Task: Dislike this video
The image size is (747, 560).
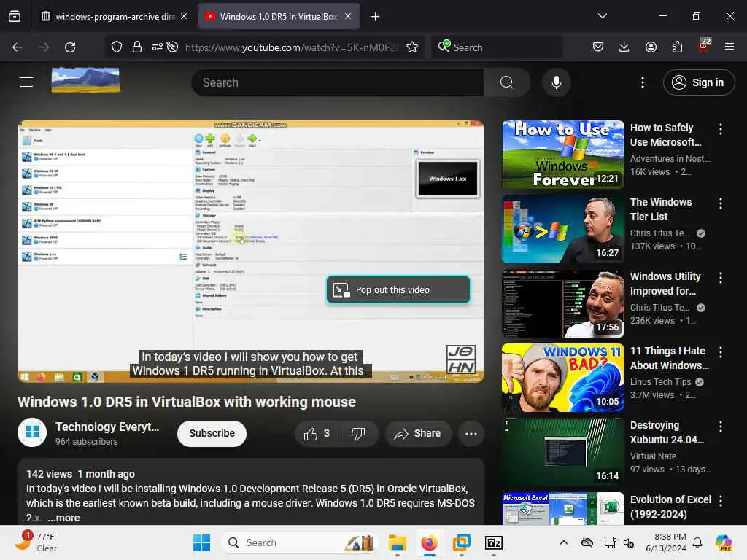Action: 358,433
